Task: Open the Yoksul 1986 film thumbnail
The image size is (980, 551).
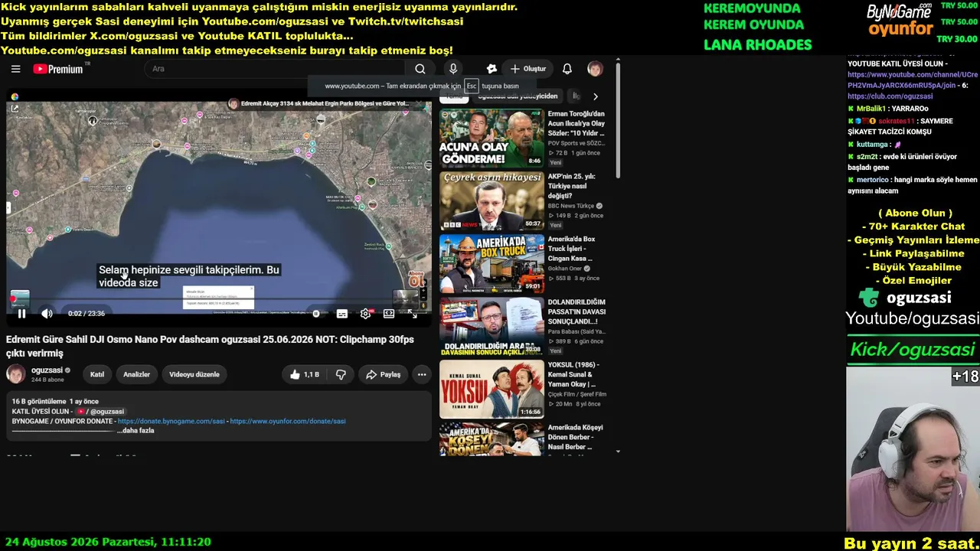Action: [x=492, y=389]
